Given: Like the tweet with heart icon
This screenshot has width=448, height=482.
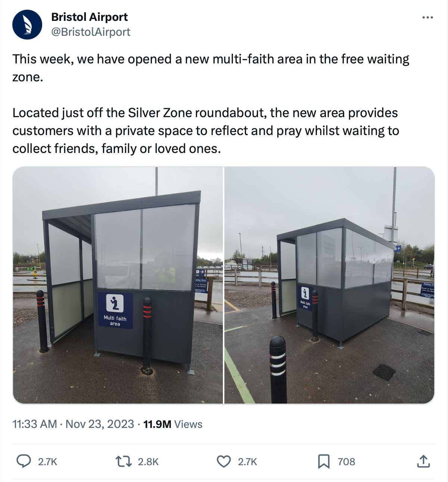Looking at the screenshot, I should click(224, 461).
